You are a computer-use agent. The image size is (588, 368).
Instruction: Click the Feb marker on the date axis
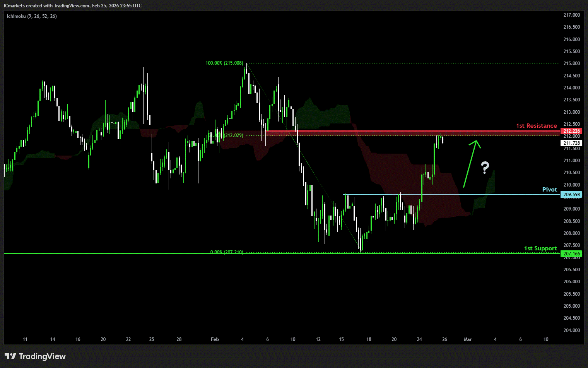click(215, 339)
